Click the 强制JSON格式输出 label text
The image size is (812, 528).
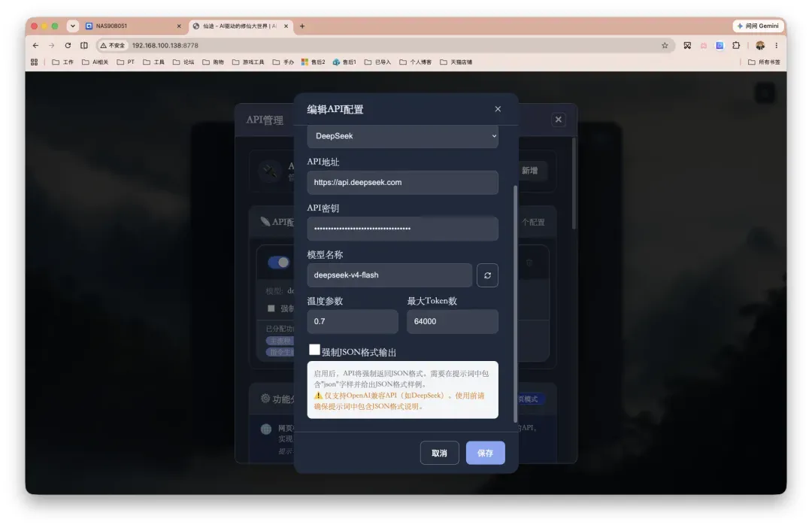coord(359,352)
